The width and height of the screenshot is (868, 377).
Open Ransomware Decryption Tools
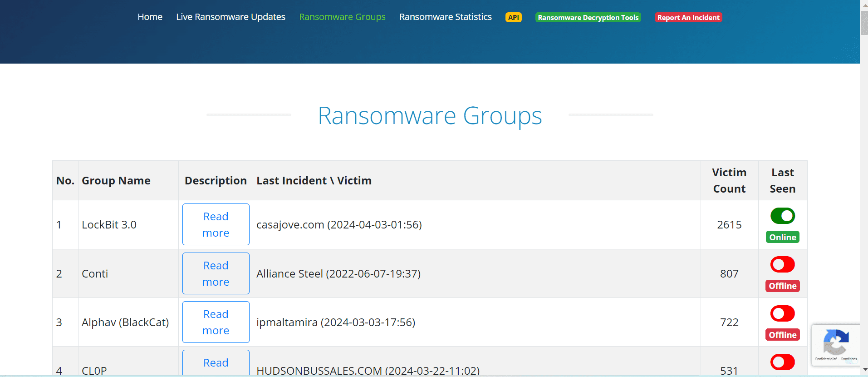(x=588, y=17)
